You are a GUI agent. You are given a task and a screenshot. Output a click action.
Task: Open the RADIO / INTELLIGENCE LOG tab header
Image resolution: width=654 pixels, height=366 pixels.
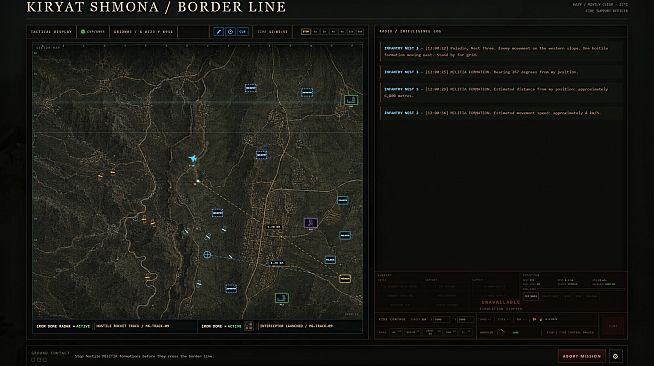click(x=410, y=31)
